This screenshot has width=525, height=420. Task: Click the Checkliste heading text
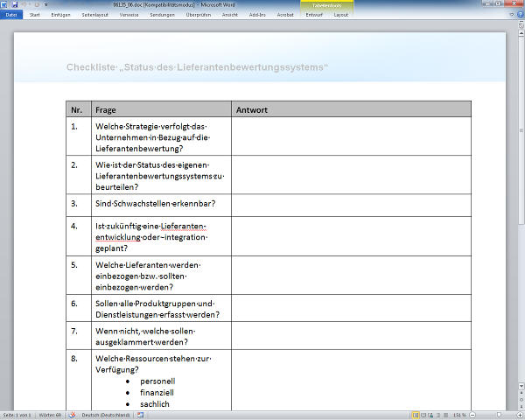click(197, 67)
